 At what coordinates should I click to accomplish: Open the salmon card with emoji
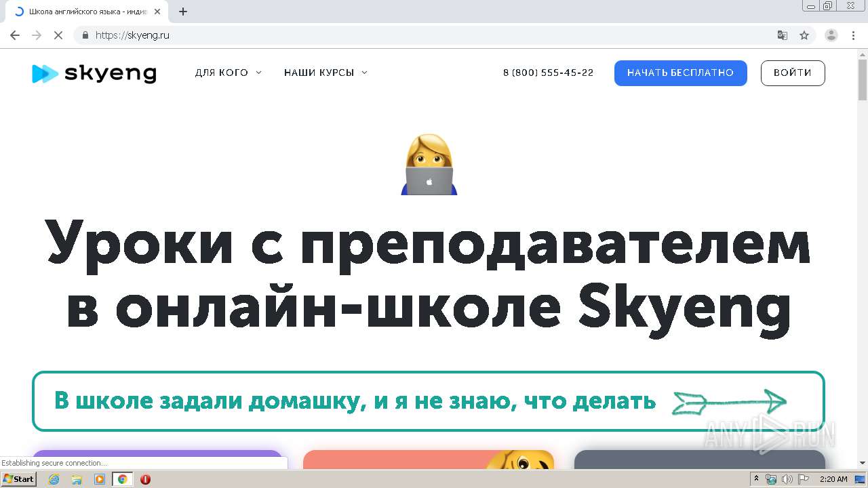pyautogui.click(x=429, y=460)
